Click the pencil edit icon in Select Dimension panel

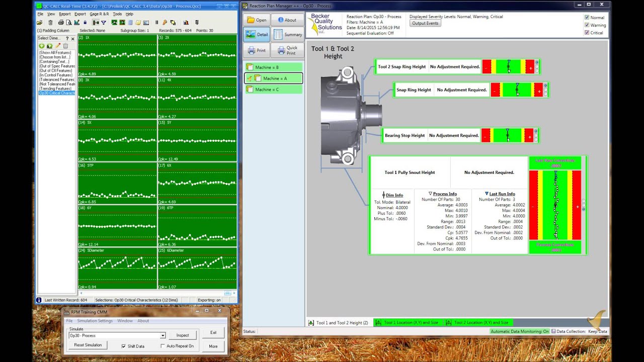pos(57,46)
